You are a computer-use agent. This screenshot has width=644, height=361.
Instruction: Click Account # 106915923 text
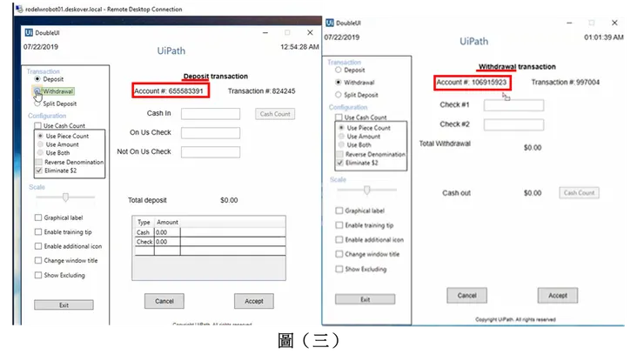[x=471, y=82]
